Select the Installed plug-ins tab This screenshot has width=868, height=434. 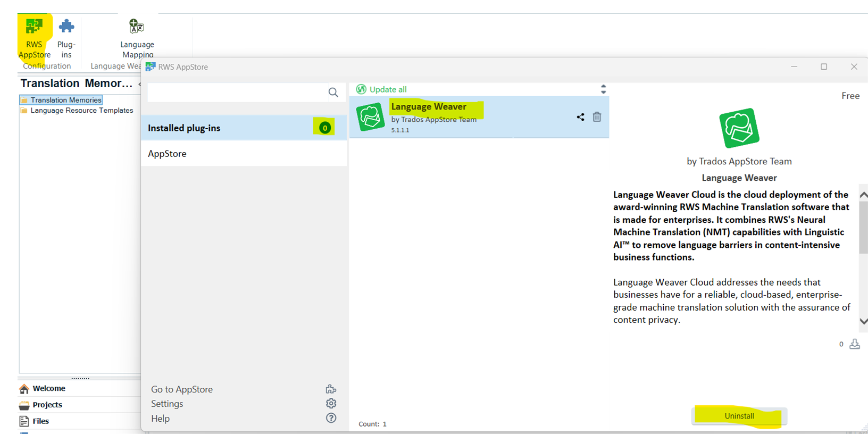244,128
